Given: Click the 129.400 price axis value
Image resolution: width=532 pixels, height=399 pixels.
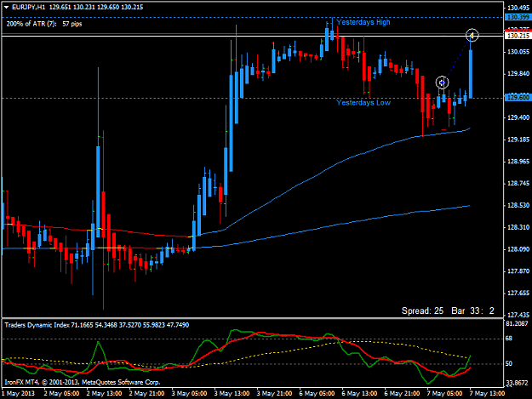Looking at the screenshot, I should (x=518, y=117).
